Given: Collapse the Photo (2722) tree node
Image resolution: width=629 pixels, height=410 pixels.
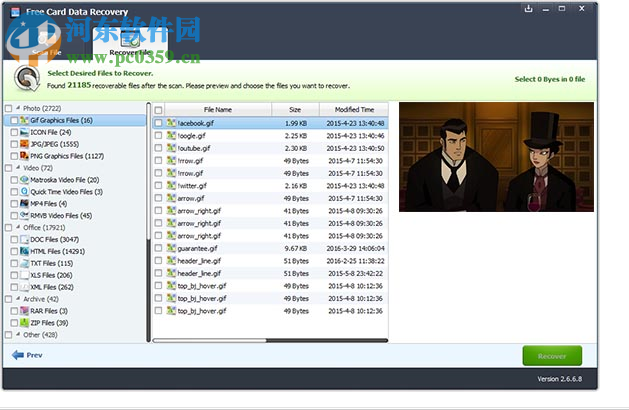Looking at the screenshot, I should pyautogui.click(x=18, y=108).
